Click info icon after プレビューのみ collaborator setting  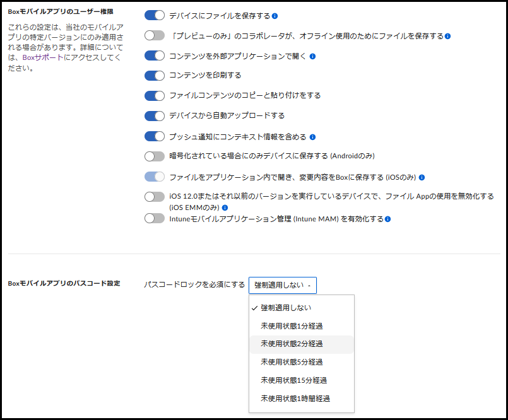tap(448, 36)
